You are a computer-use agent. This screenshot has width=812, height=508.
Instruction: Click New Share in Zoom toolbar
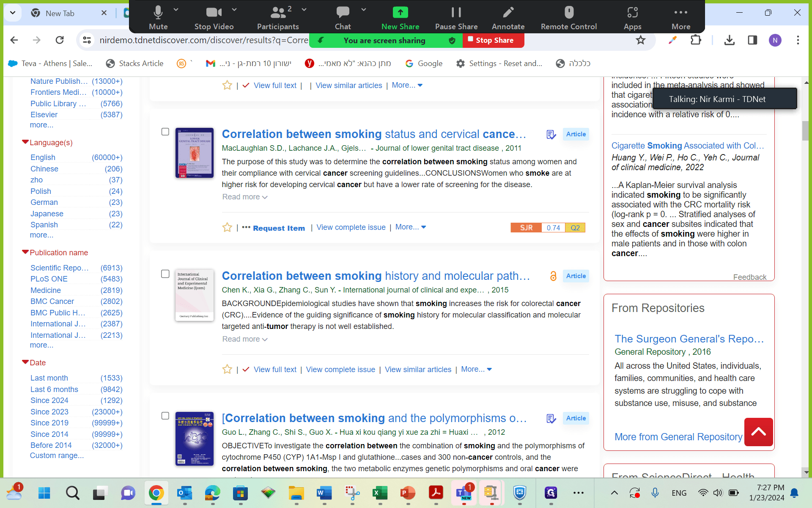click(400, 18)
